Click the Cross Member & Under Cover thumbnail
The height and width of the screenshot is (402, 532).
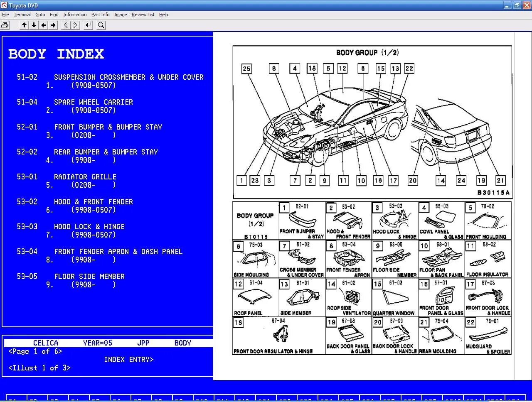(x=302, y=259)
